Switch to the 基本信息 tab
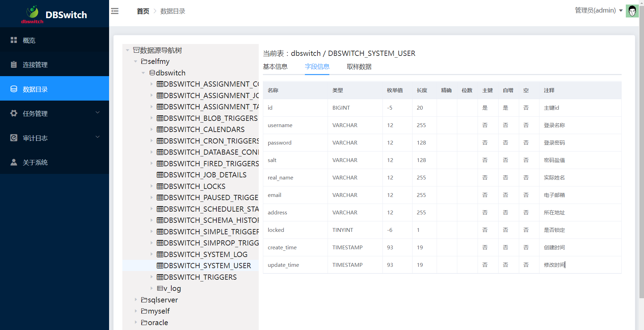This screenshot has width=644, height=330. coord(275,67)
